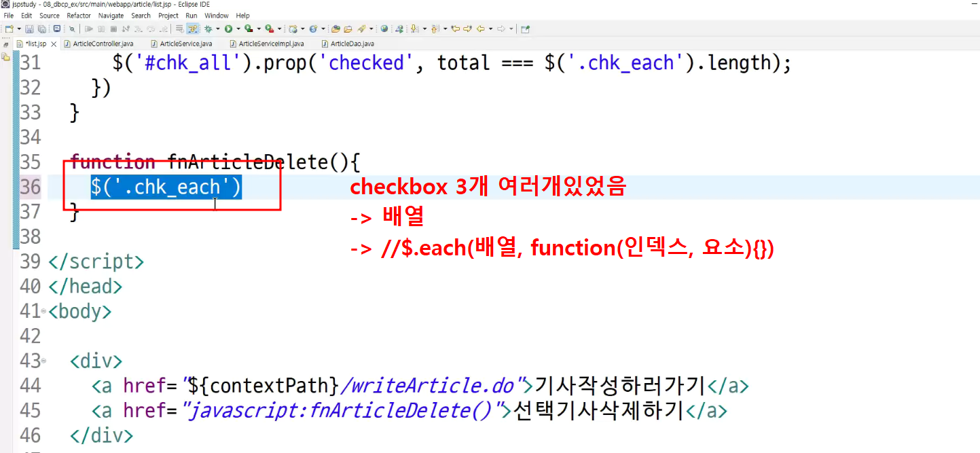Click the Step Into icon

pyautogui.click(x=139, y=29)
